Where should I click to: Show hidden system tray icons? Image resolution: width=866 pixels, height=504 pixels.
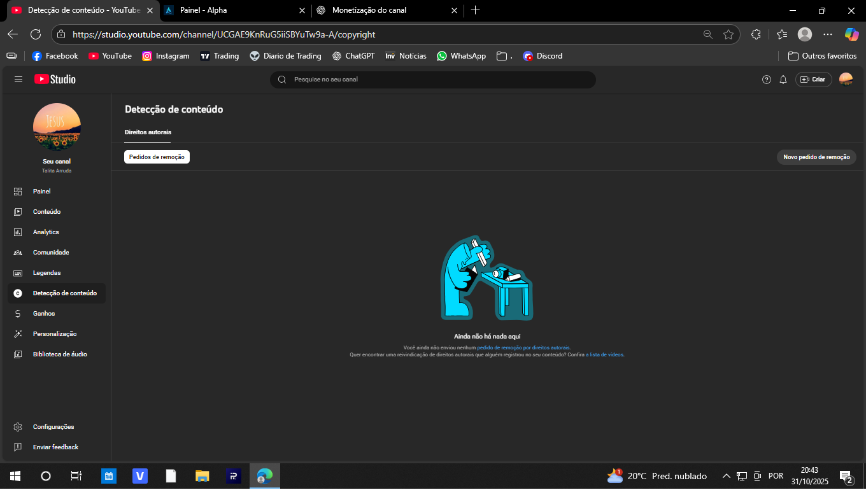(726, 476)
